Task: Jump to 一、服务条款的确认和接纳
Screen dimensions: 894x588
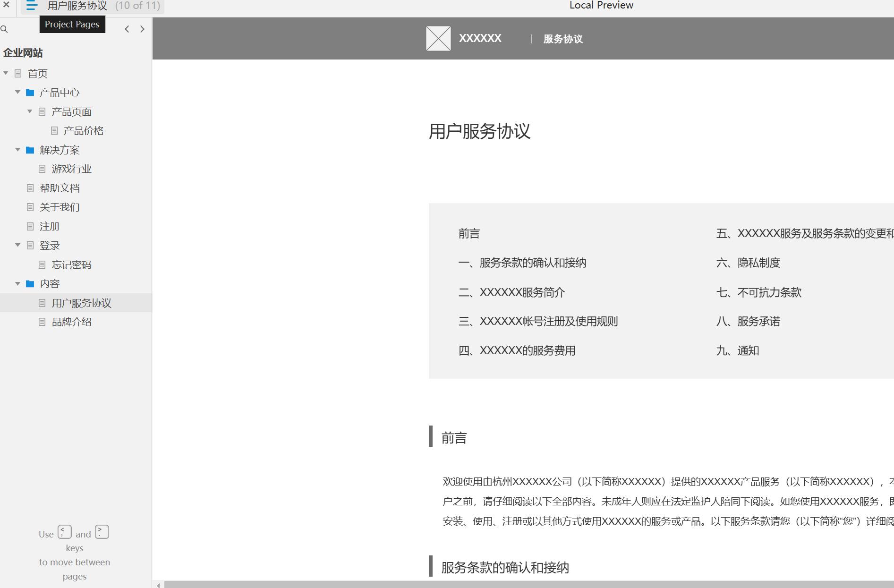Action: [522, 263]
